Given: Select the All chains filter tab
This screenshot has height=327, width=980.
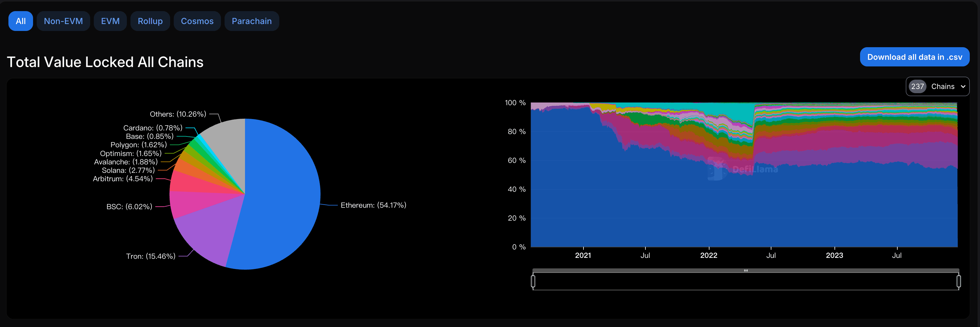Looking at the screenshot, I should click(20, 21).
